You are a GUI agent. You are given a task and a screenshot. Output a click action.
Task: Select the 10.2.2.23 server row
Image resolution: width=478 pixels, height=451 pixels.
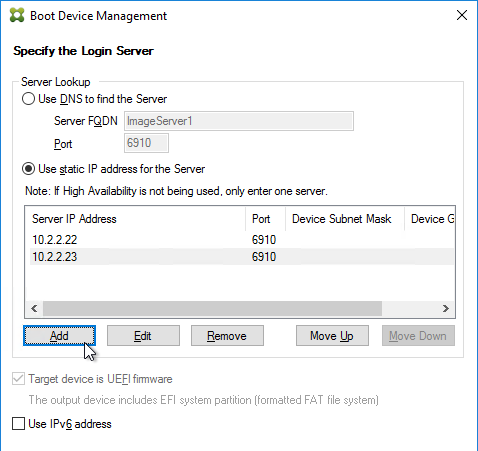(x=242, y=257)
